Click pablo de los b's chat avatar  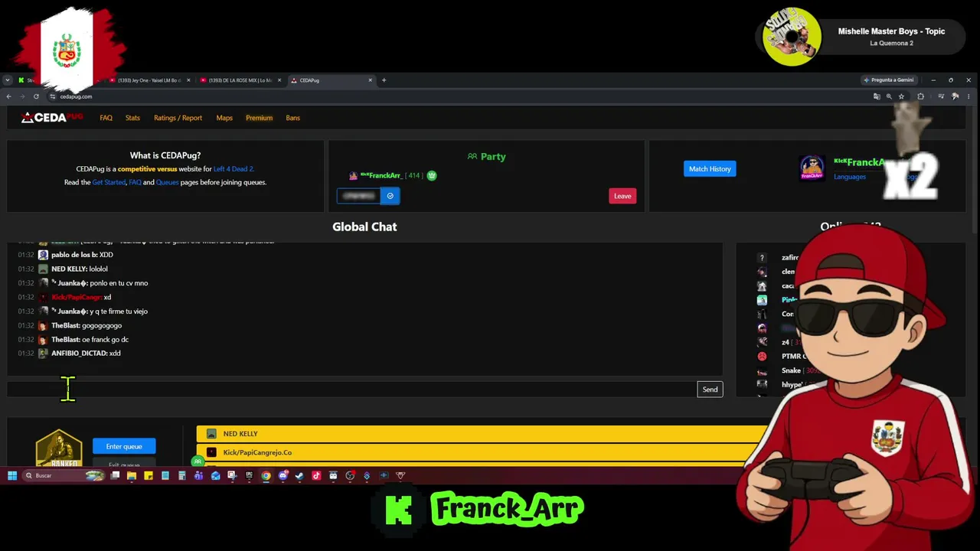click(x=43, y=255)
